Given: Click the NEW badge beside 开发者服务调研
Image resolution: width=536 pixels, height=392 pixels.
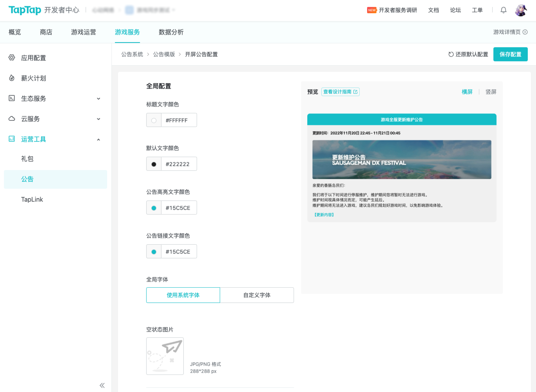Looking at the screenshot, I should click(x=372, y=10).
